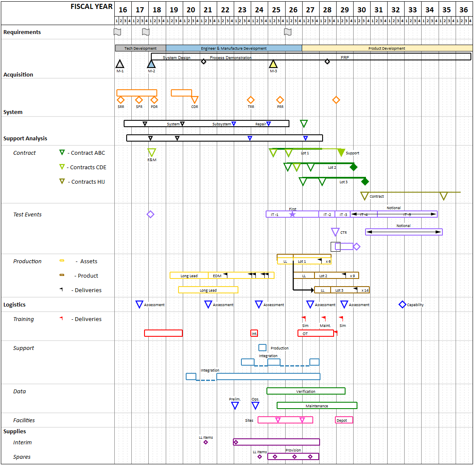This screenshot has width=476, height=466.
Task: Click the blue Capability diamond in Logistics
Action: click(402, 304)
